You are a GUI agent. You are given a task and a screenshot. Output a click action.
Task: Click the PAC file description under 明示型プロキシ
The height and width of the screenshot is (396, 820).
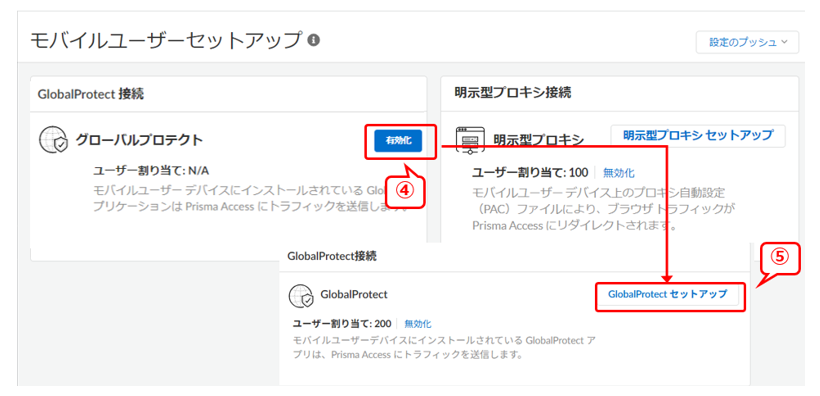(603, 208)
